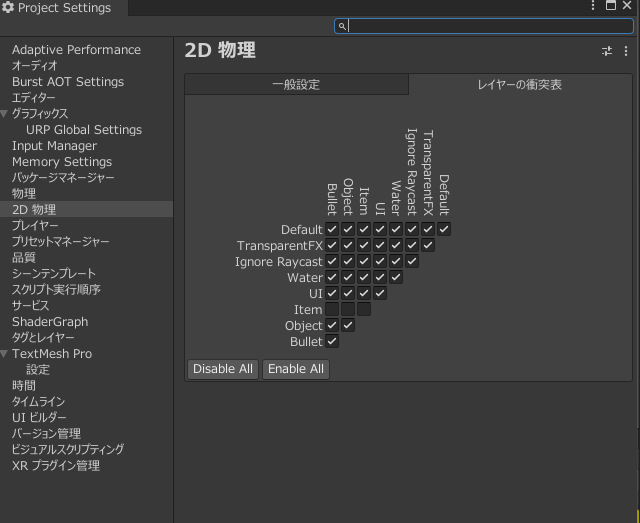Open タイムライン settings

(38, 402)
